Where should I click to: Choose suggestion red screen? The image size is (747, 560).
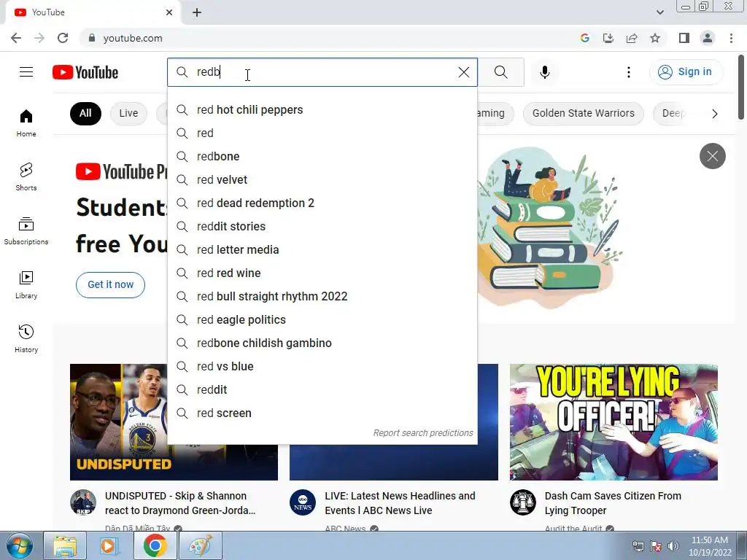[x=322, y=413]
